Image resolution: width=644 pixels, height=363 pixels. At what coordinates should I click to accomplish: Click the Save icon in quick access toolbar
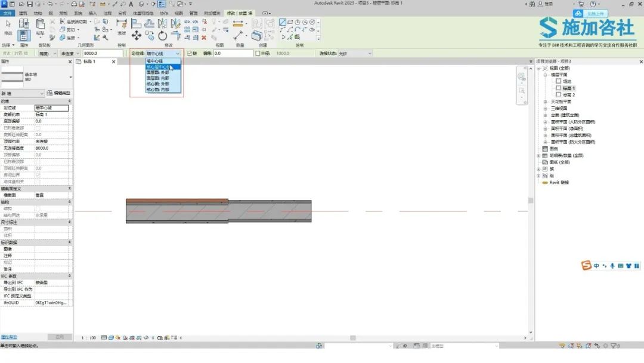coord(30,4)
